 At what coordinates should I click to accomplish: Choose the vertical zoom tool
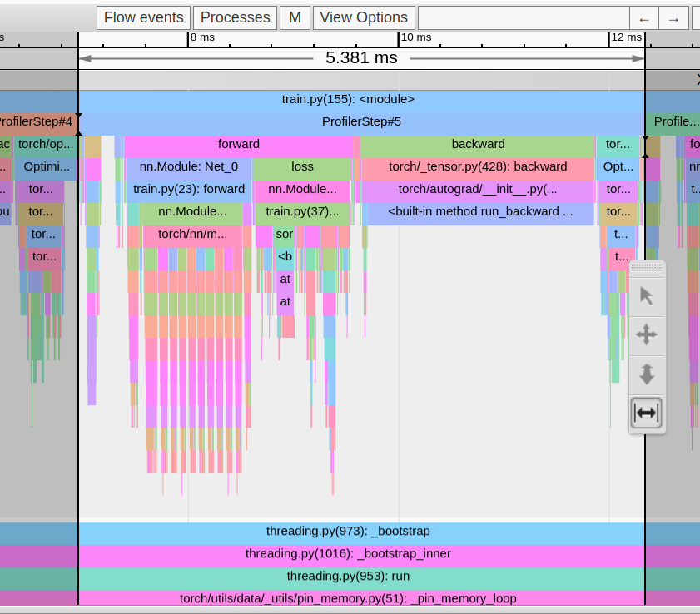647,374
